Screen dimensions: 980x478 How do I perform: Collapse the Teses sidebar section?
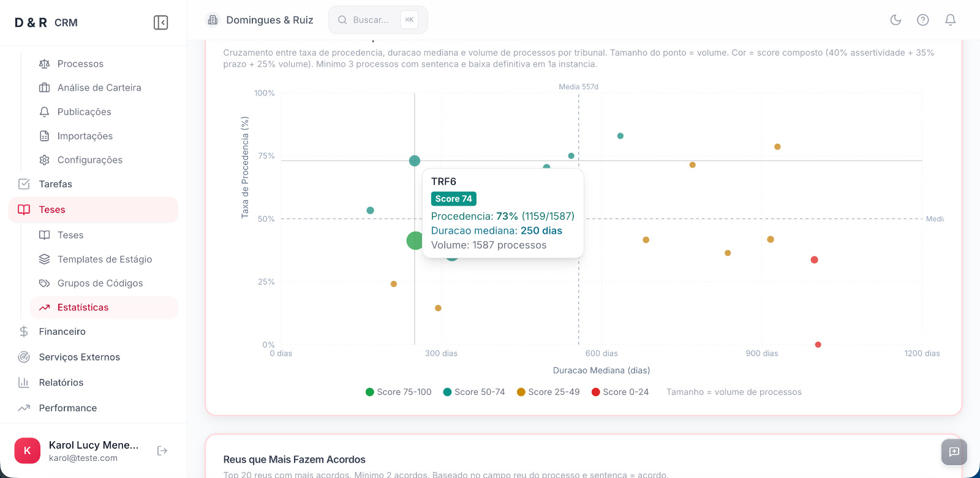tap(51, 209)
